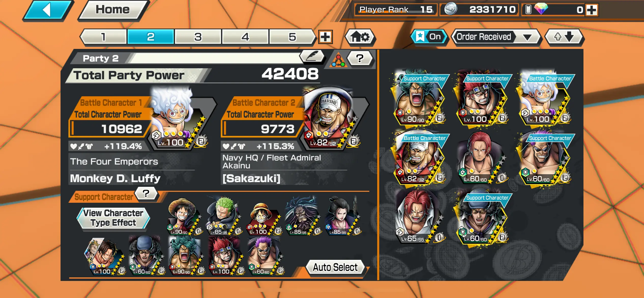
Task: Add rainbow diamonds with plus icon
Action: (x=592, y=10)
